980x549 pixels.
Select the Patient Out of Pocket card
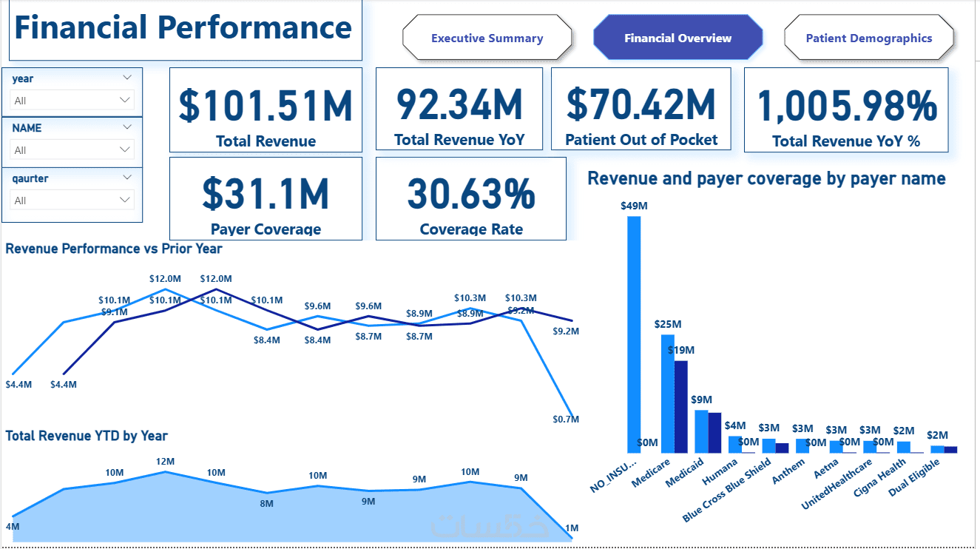click(641, 110)
